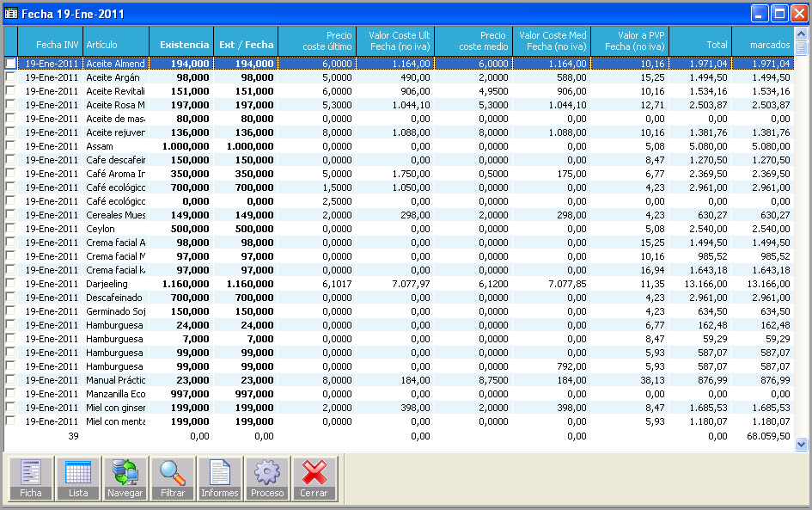Click the Miel con menta article cell
812x510 pixels.
pyautogui.click(x=115, y=421)
